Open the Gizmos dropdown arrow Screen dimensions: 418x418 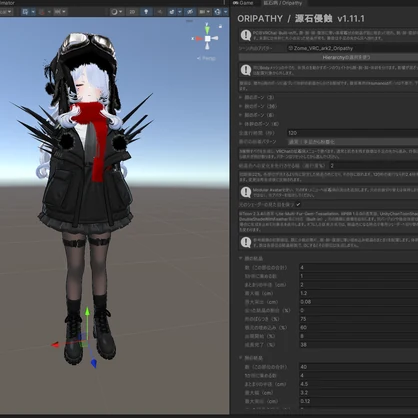(x=226, y=12)
